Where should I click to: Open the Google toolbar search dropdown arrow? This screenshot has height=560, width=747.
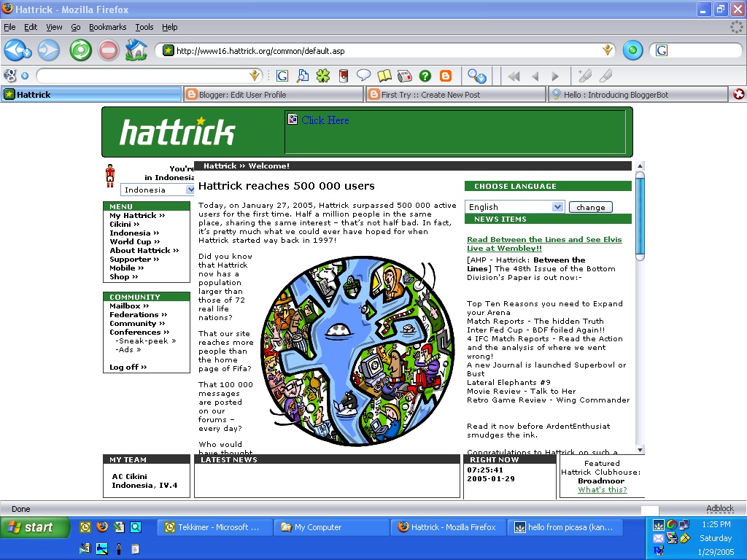pos(255,76)
